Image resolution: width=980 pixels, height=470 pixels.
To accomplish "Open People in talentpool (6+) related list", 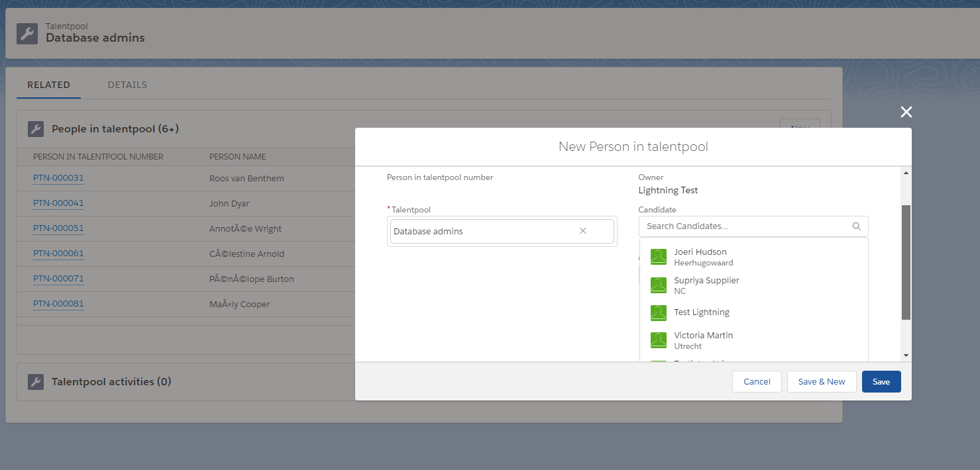I will click(115, 129).
